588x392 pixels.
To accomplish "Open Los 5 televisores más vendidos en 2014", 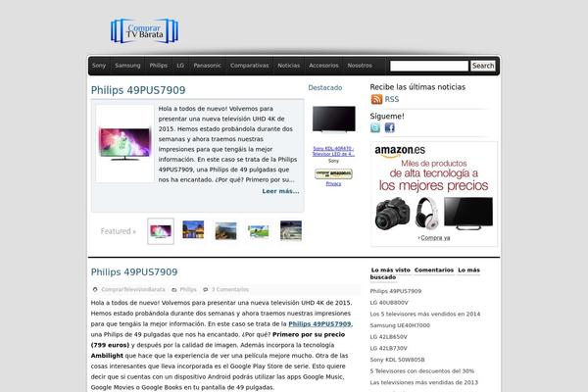I will pos(425,314).
